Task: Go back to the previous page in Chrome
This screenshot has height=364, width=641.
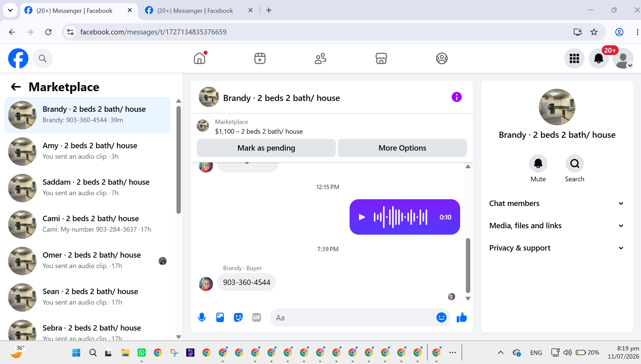Action: pos(12,32)
